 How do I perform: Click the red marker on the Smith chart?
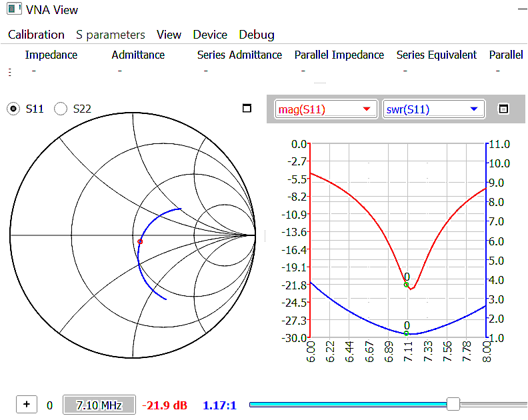(x=140, y=241)
